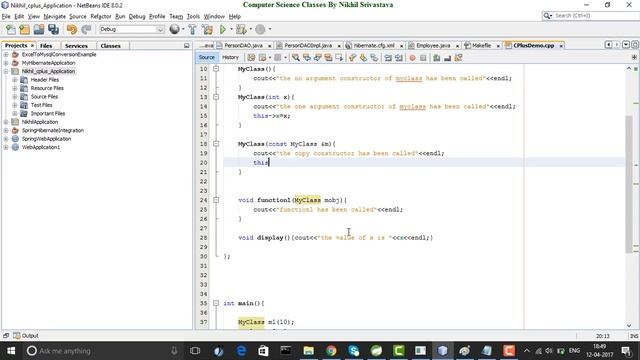Switch to the hibernate.cfg.xml editor tab

click(x=374, y=46)
